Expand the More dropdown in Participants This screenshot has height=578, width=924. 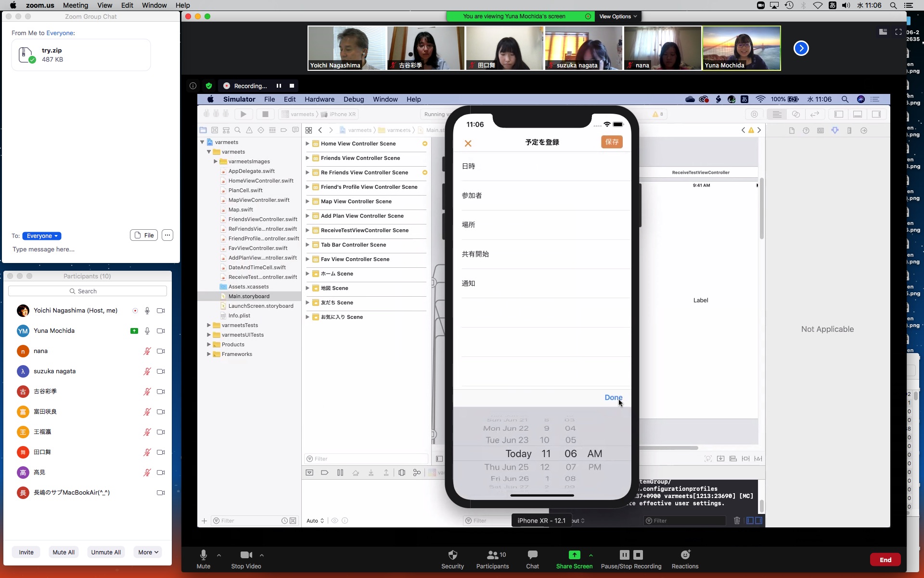click(x=148, y=552)
